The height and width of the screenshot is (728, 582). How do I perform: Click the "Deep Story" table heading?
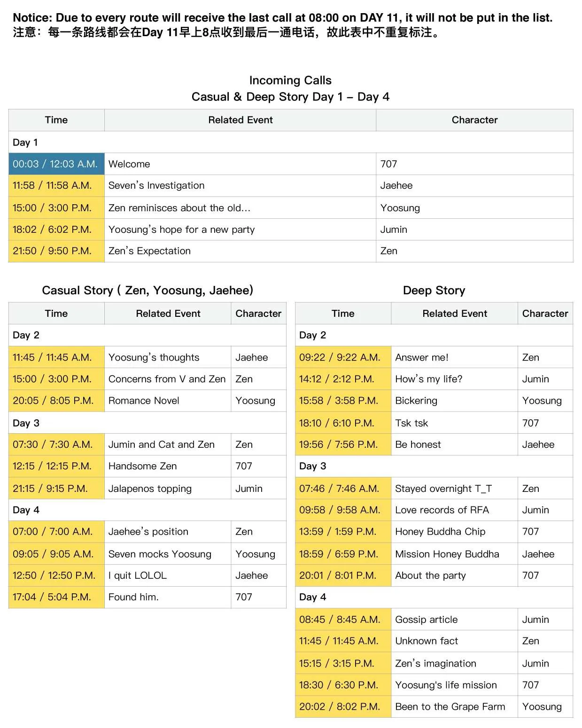(x=434, y=290)
